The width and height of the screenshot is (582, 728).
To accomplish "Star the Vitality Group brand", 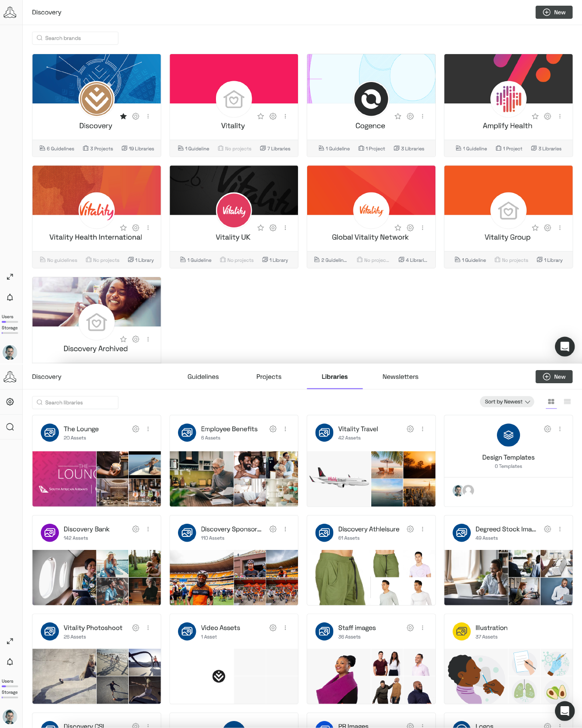I will (535, 228).
